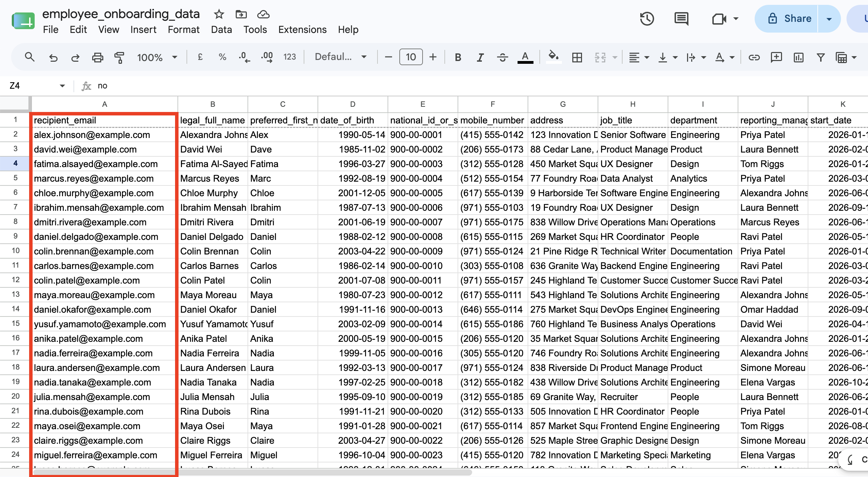Screen dimensions: 868x477
Task: Decrease font size with minus button
Action: click(388, 57)
